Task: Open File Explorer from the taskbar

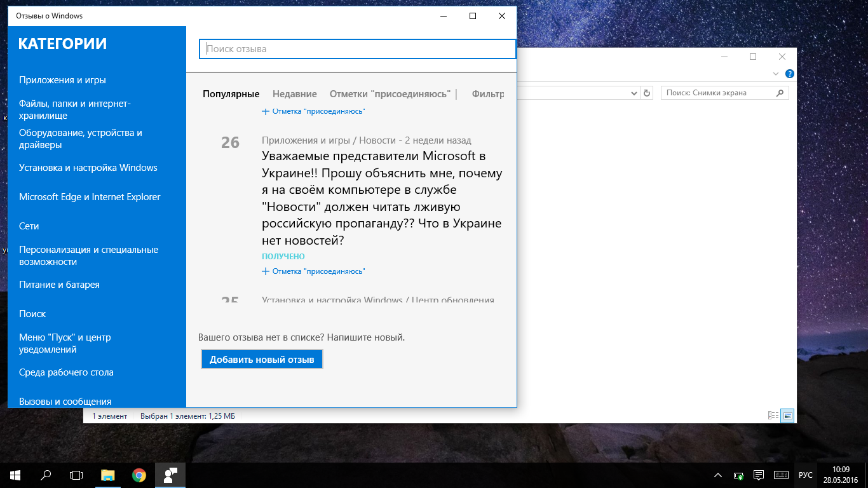Action: click(108, 475)
